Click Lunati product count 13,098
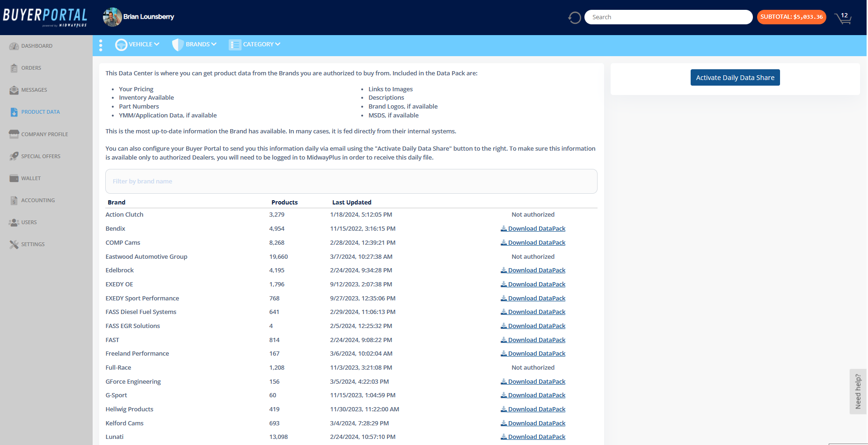This screenshot has width=868, height=445. pos(278,437)
